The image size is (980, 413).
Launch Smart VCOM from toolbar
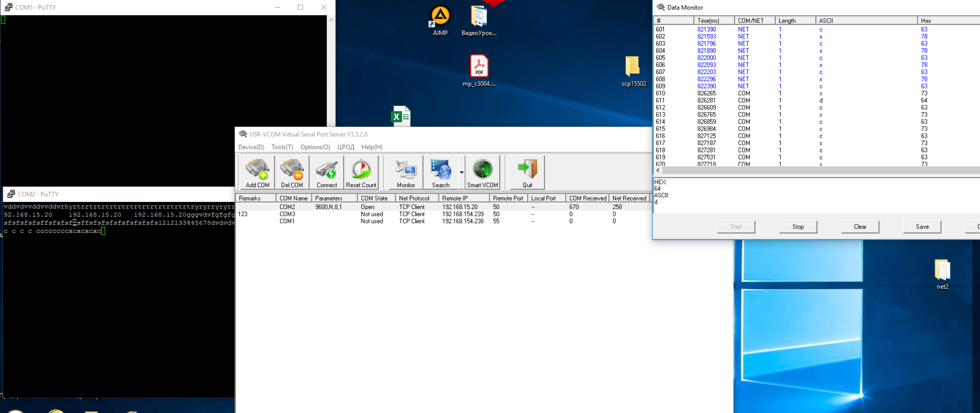pyautogui.click(x=482, y=173)
